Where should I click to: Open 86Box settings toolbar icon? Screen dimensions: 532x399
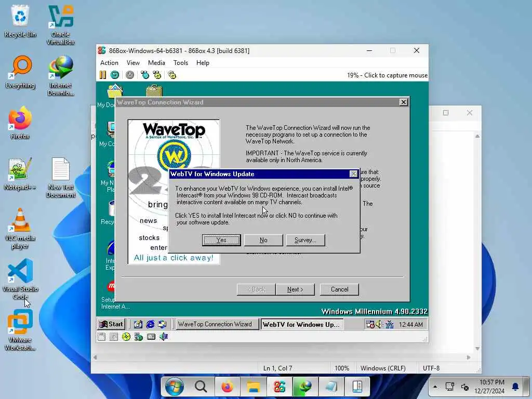(x=172, y=75)
